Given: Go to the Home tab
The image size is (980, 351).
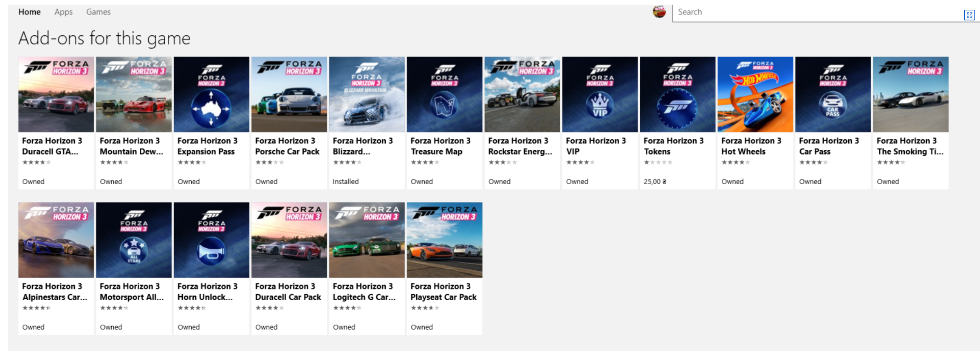Looking at the screenshot, I should (29, 12).
